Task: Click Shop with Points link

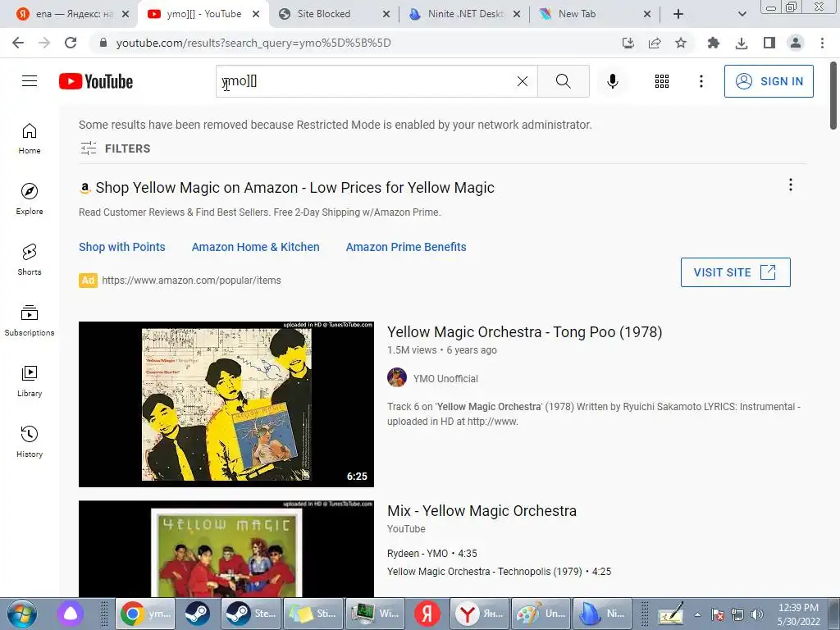Action: [122, 247]
